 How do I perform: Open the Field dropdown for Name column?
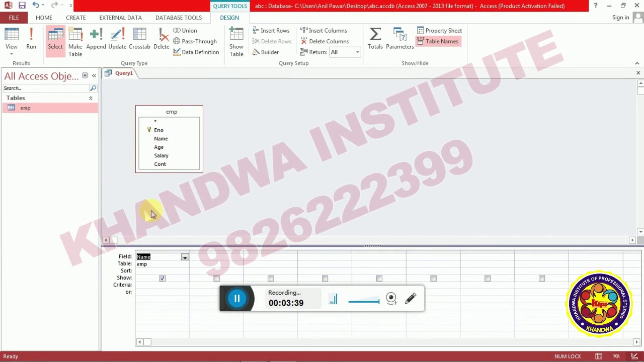(x=185, y=257)
